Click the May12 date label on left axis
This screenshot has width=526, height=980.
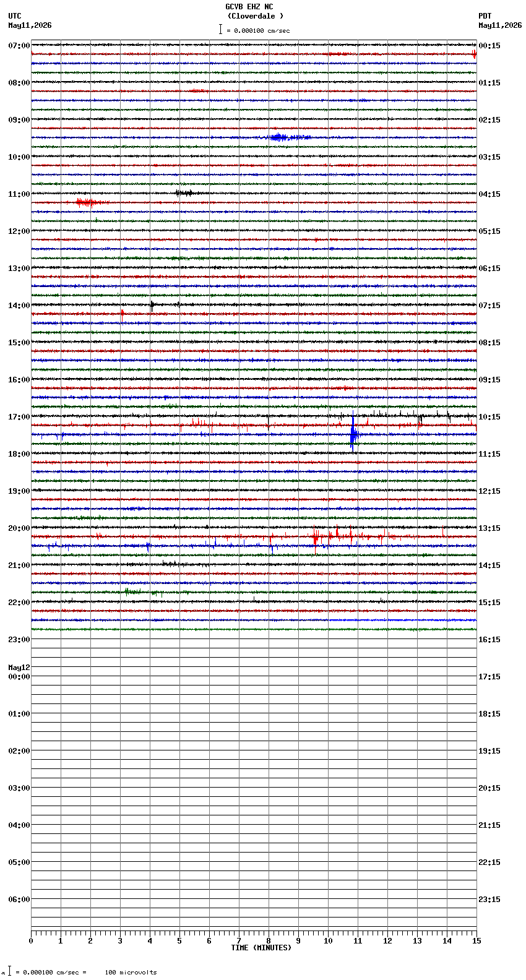[x=19, y=668]
